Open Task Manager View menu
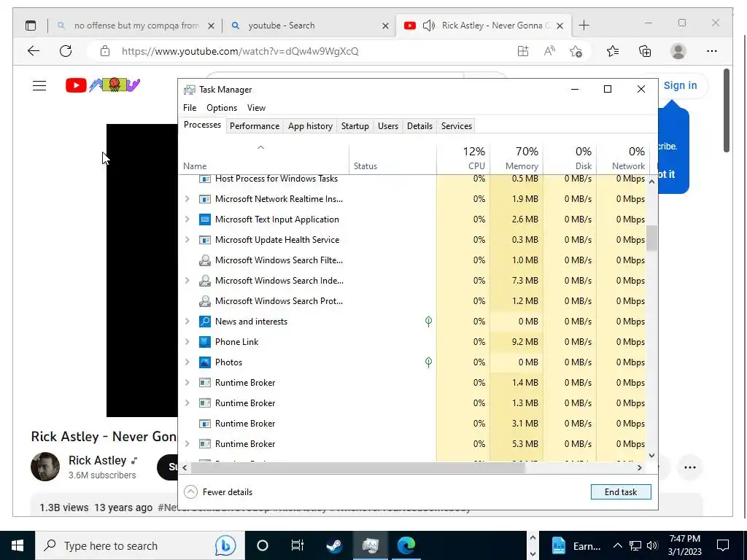Image resolution: width=747 pixels, height=560 pixels. click(256, 108)
